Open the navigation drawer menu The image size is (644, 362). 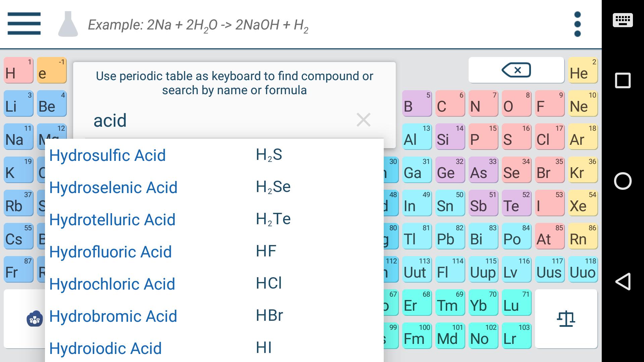click(x=23, y=23)
